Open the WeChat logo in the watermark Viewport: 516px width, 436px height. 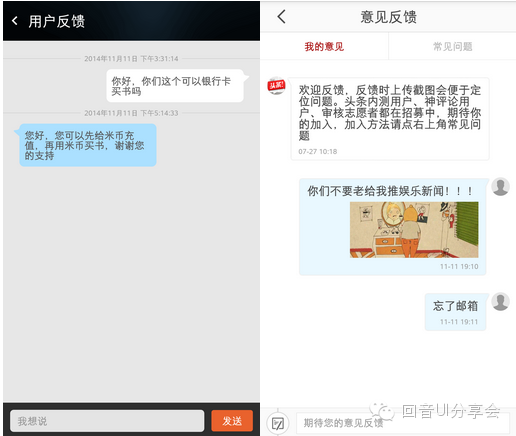click(382, 411)
